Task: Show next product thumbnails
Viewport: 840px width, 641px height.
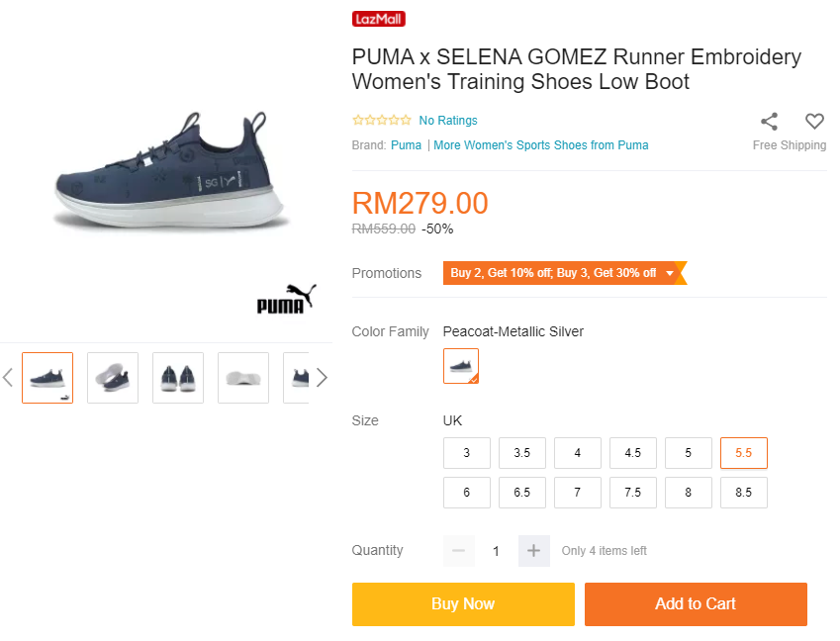Action: click(322, 377)
